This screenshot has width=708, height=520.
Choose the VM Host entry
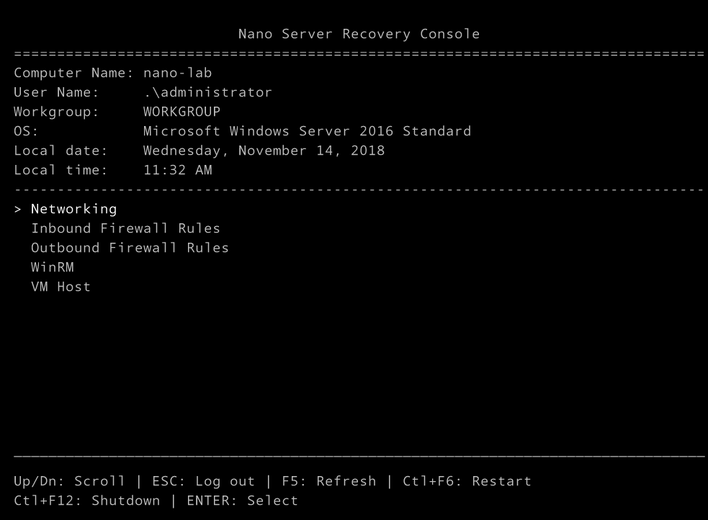point(61,287)
